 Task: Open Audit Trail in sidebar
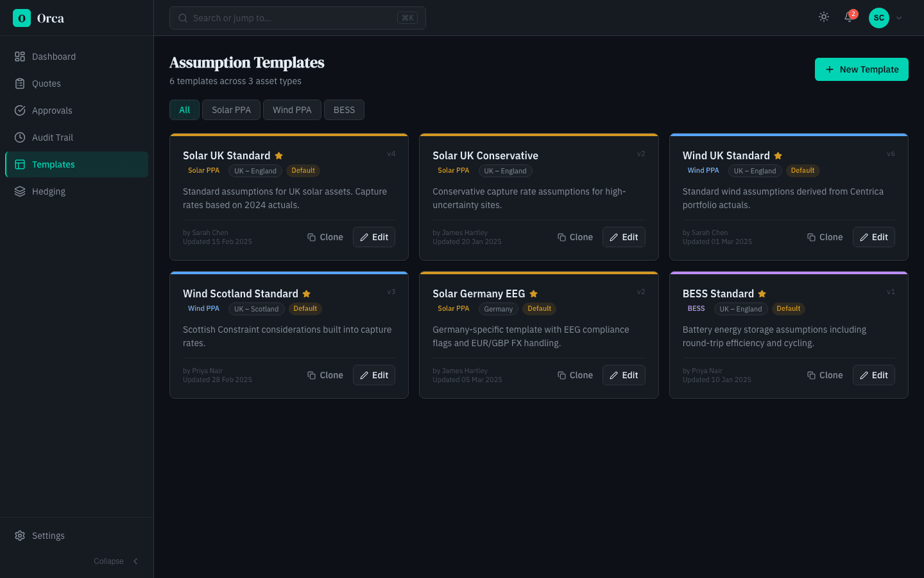tap(76, 137)
